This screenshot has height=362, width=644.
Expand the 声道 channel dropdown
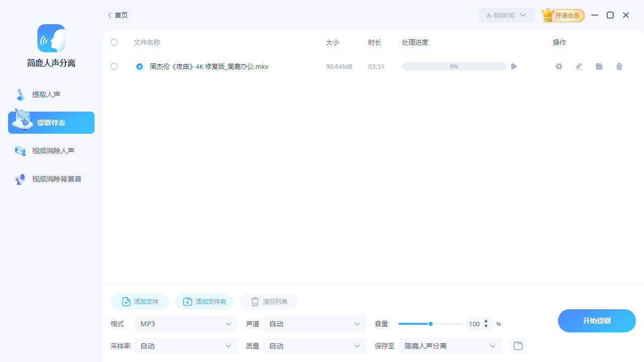pyautogui.click(x=314, y=324)
